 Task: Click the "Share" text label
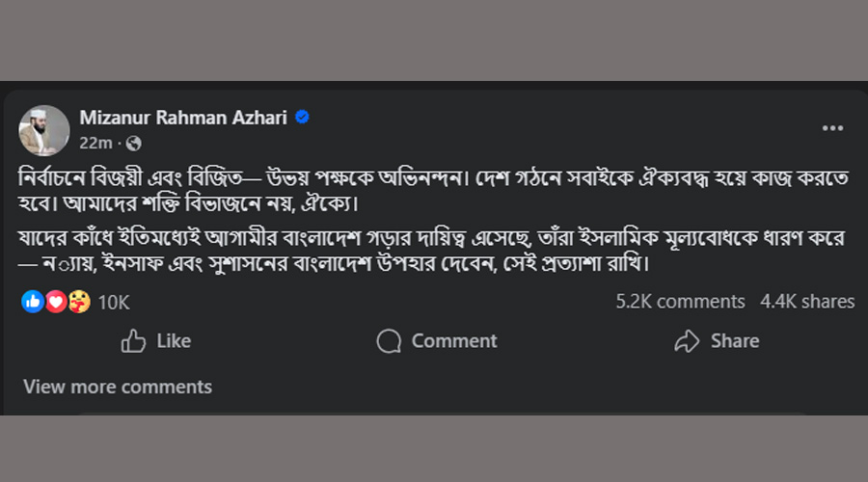pos(735,341)
